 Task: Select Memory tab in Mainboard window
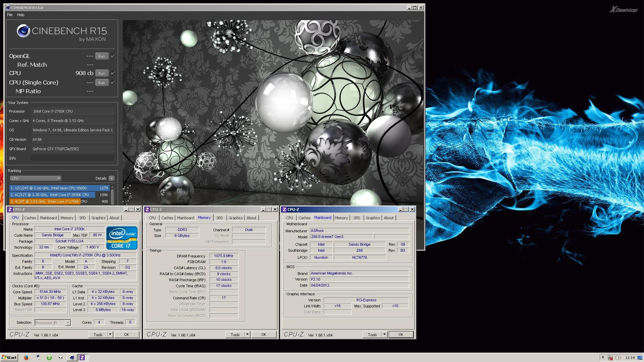tap(341, 218)
